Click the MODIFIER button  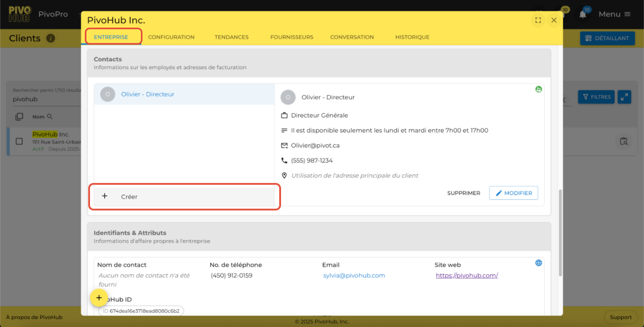pyautogui.click(x=513, y=193)
